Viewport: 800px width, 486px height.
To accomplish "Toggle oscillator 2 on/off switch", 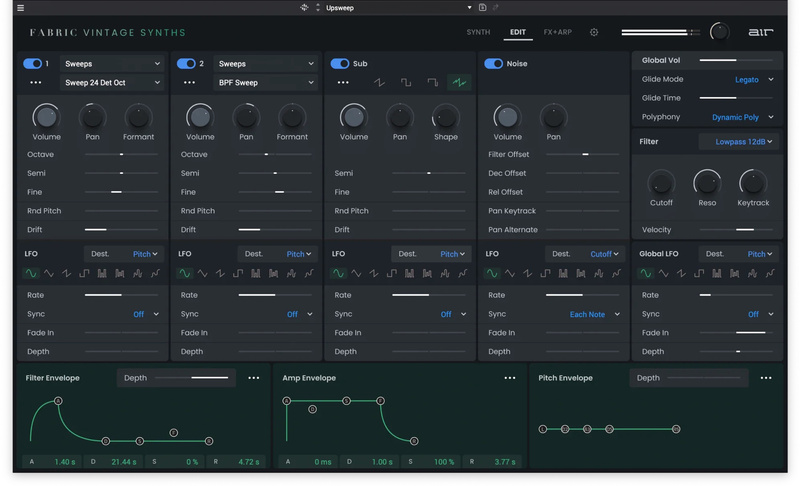I will point(186,64).
